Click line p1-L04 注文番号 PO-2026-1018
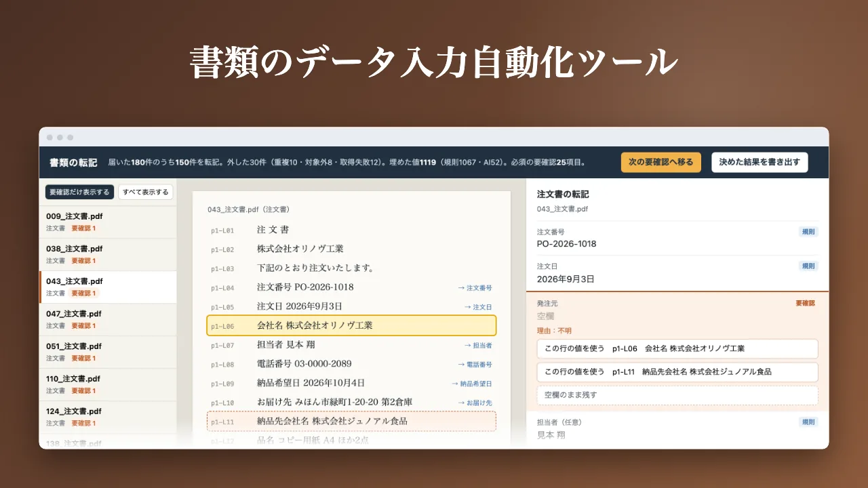The width and height of the screenshot is (868, 488). pos(351,287)
